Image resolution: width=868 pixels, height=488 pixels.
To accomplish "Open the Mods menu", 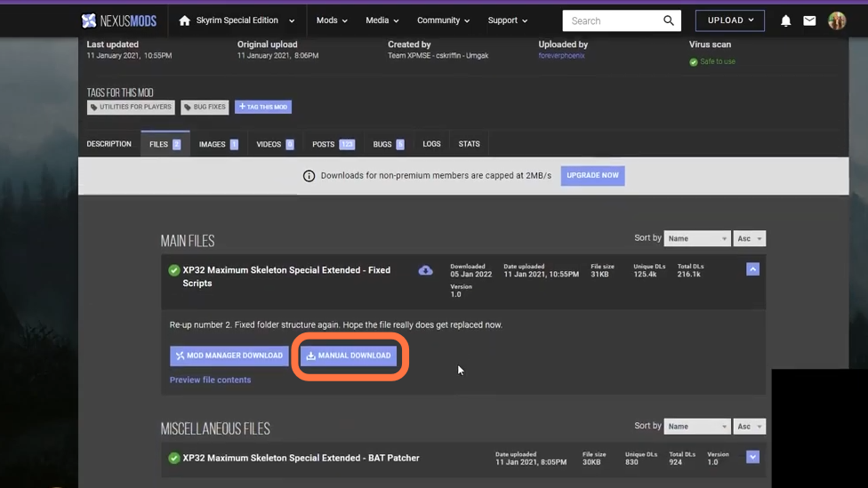I will click(x=332, y=20).
